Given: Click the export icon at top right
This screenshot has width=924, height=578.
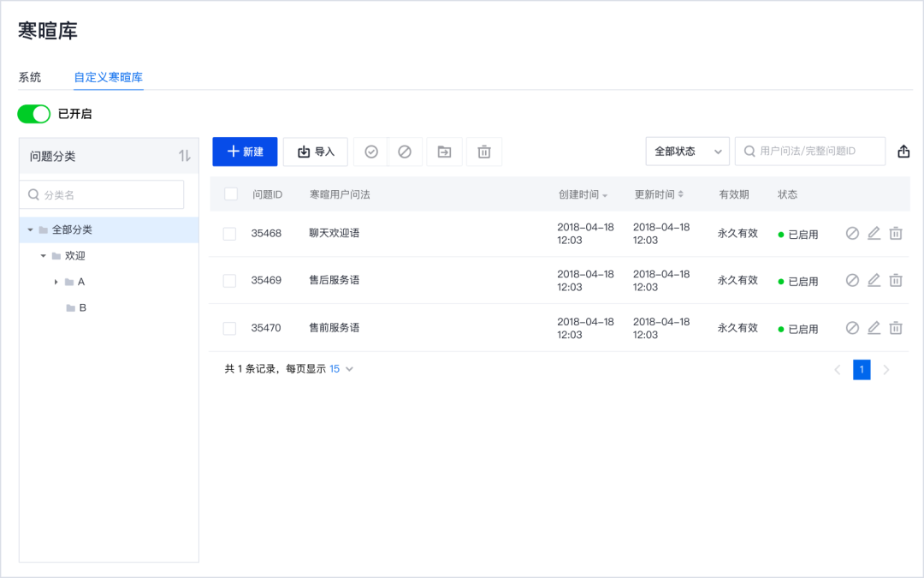Looking at the screenshot, I should [x=903, y=151].
